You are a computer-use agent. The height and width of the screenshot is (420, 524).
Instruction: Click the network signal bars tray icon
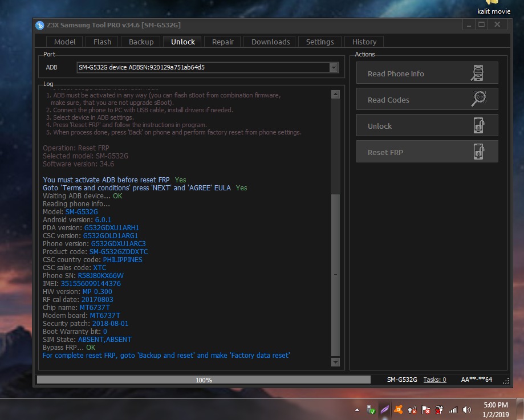(x=453, y=410)
